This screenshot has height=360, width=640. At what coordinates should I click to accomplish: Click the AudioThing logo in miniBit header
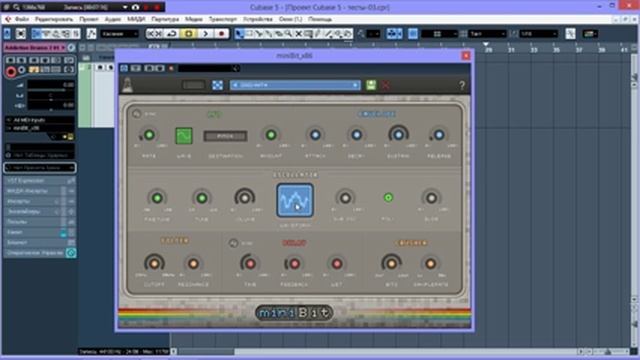128,85
